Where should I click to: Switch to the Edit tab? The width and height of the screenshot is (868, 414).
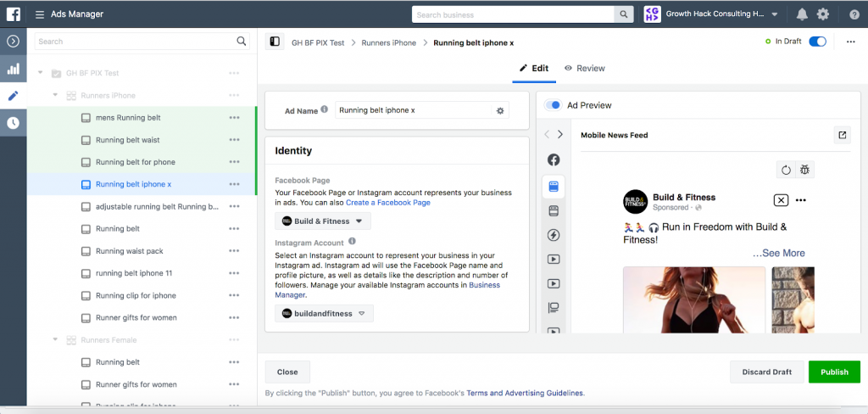534,68
